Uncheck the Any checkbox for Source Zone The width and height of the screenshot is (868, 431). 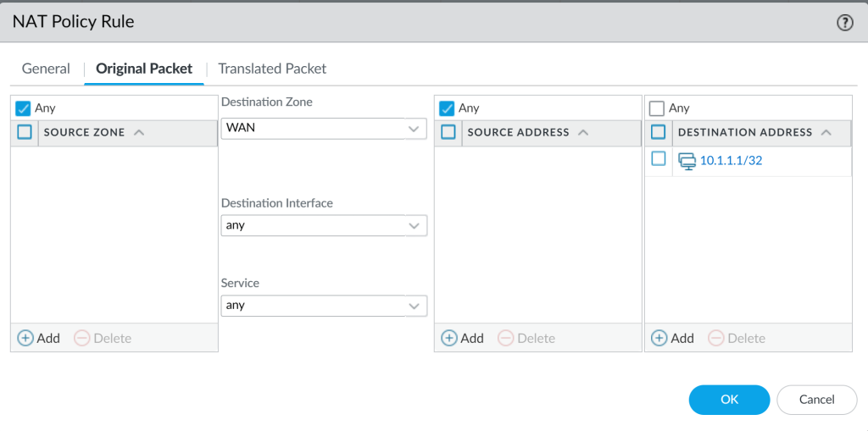(x=23, y=108)
